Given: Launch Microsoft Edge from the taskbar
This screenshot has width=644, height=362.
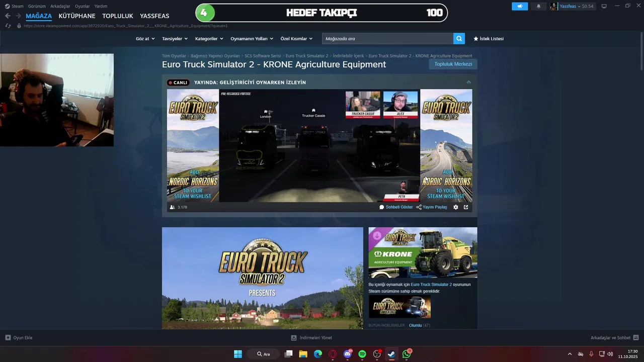Looking at the screenshot, I should [x=318, y=354].
